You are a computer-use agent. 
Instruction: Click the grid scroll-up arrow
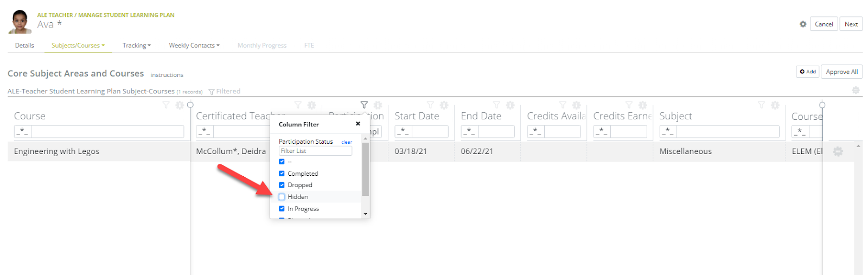coord(858,146)
